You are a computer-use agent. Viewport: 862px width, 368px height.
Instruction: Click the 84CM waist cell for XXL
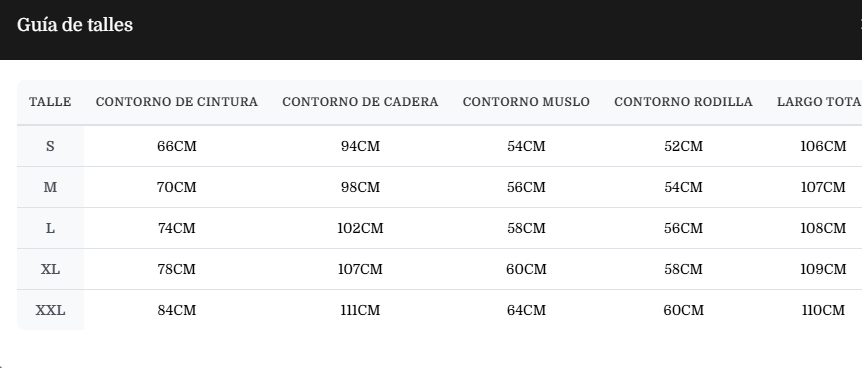pos(176,310)
